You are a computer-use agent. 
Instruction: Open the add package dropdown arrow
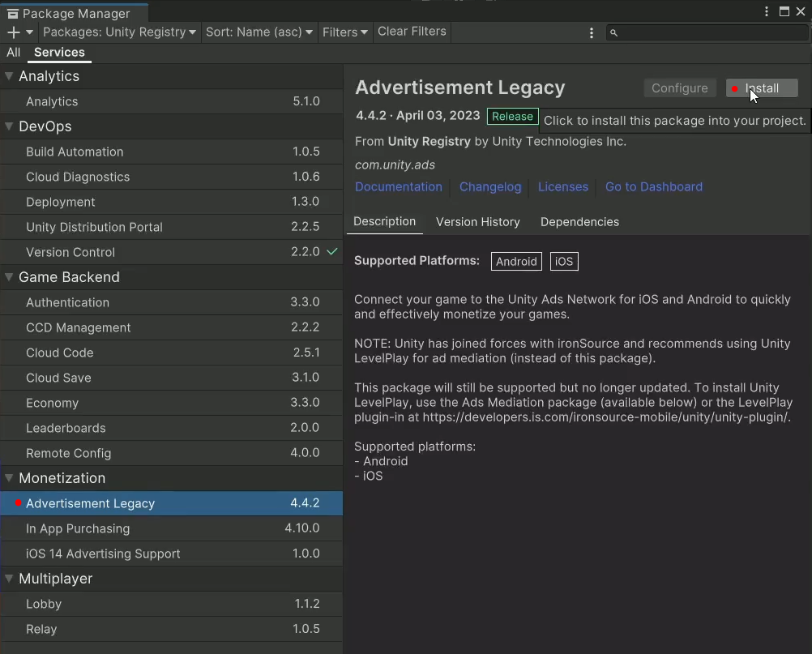tap(29, 32)
